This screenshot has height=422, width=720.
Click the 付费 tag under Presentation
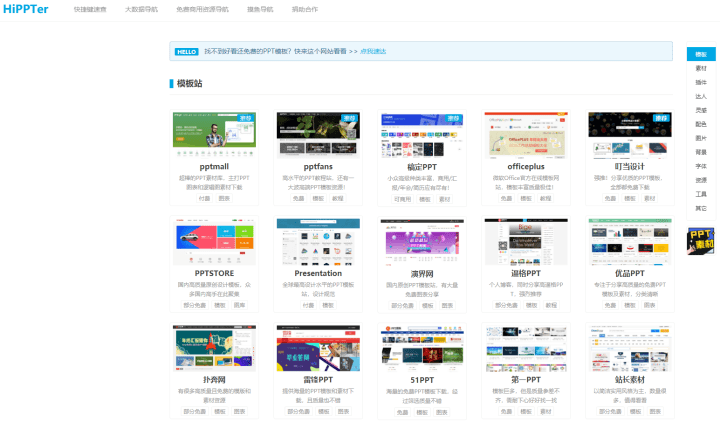[308, 305]
